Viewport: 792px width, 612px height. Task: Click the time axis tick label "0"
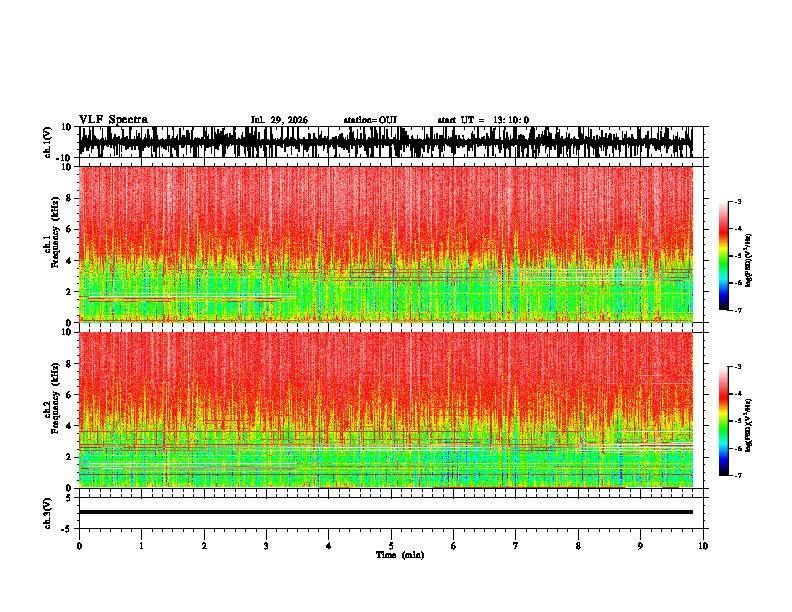tap(79, 546)
